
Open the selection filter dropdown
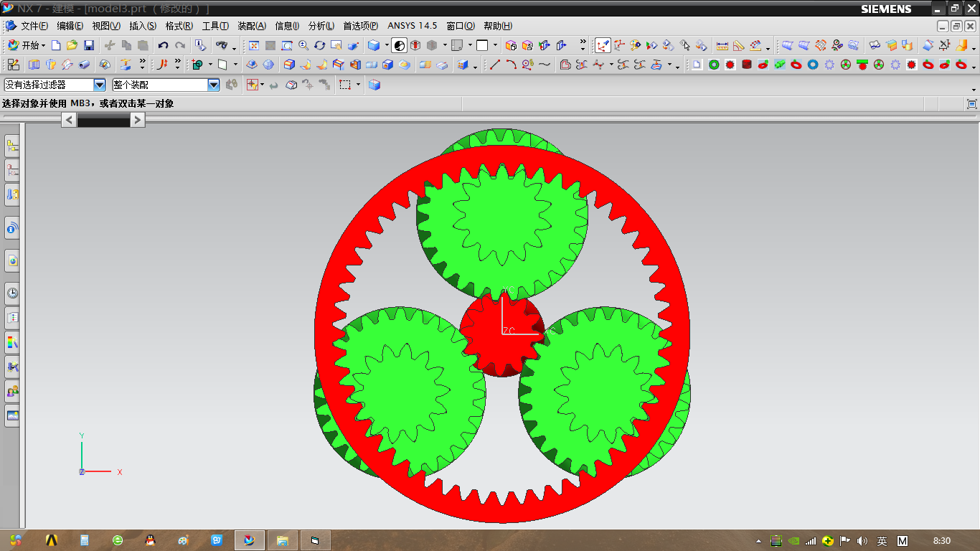pos(100,85)
